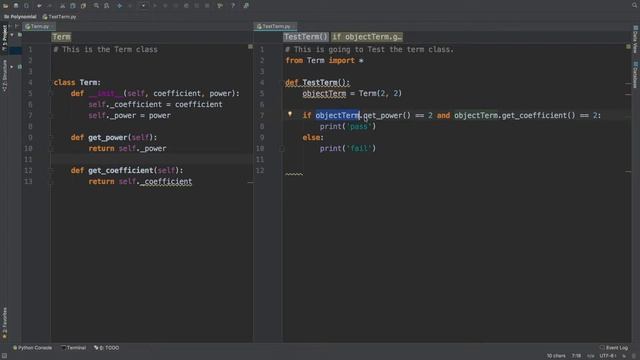This screenshot has width=640, height=360.
Task: Click the Help question-mark toolbar icon
Action: (233, 6)
